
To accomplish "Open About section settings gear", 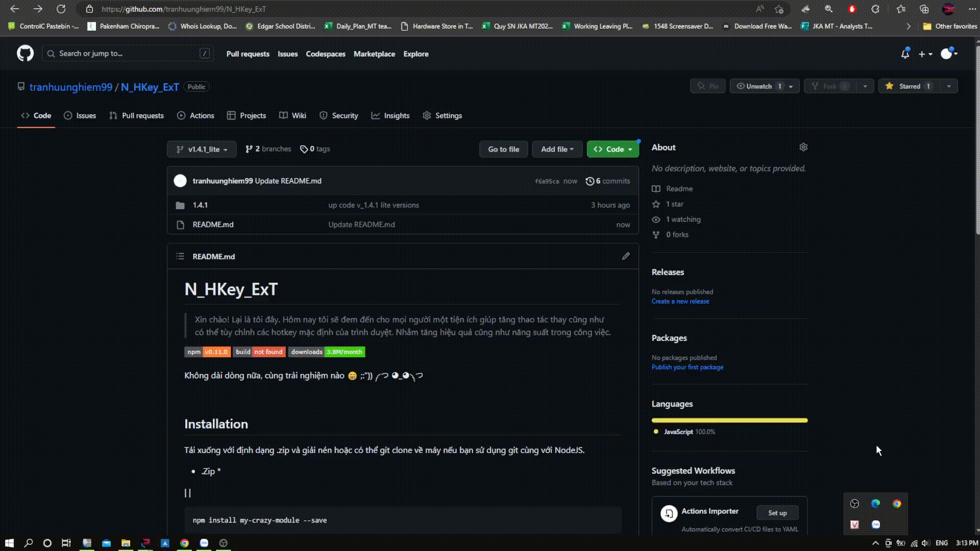I will click(x=803, y=147).
